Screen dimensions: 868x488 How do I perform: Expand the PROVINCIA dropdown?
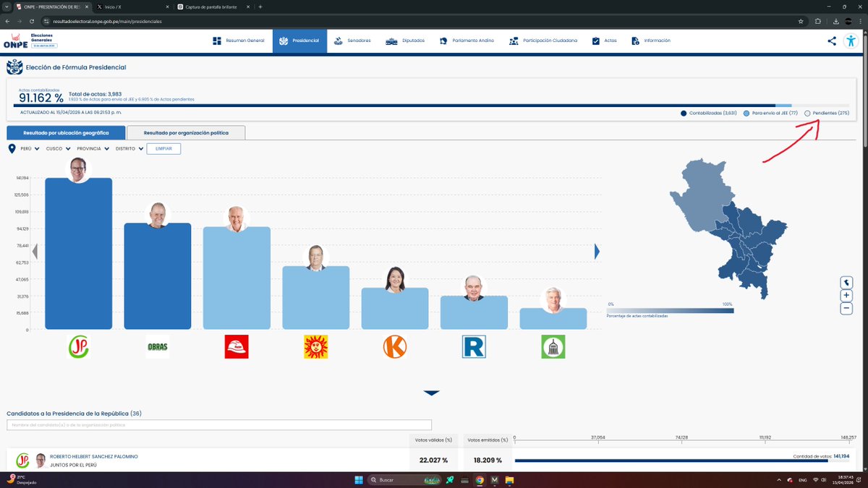[93, 148]
